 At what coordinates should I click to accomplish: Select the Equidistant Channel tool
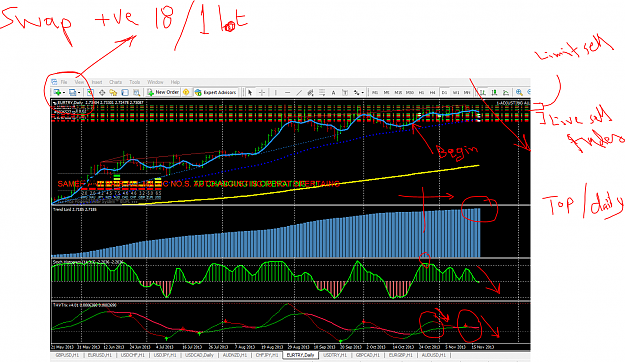310,92
